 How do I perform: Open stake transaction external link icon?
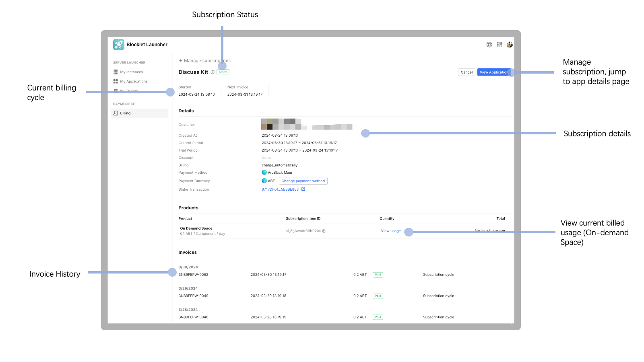pos(303,189)
